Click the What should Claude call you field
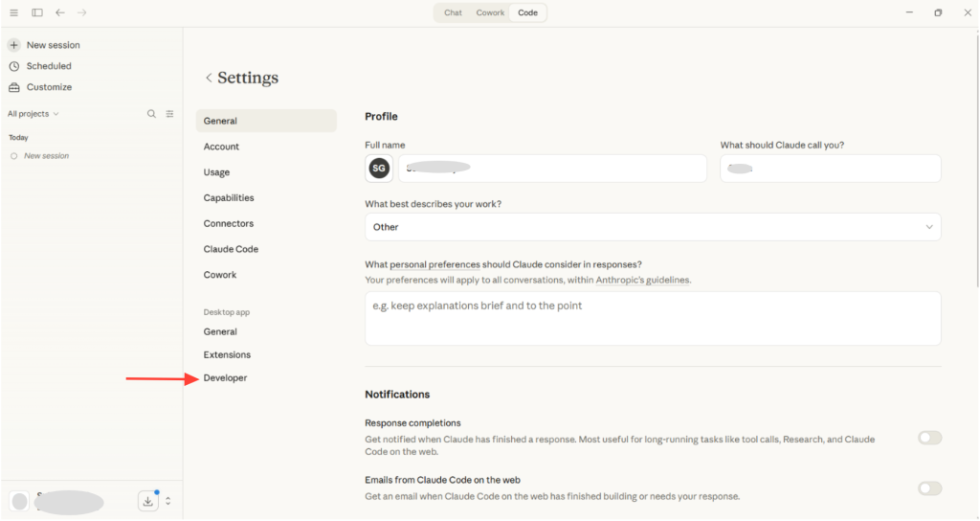 pos(831,169)
